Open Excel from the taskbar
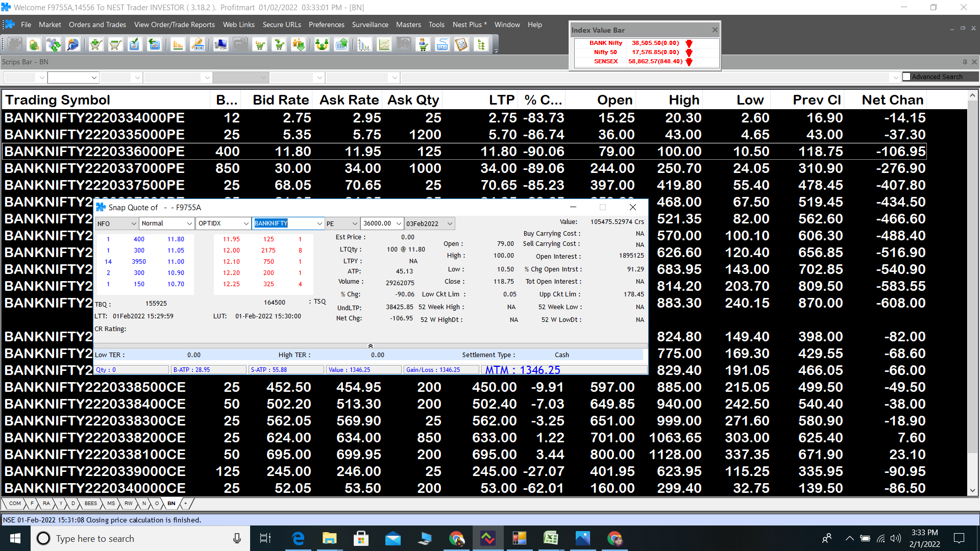980x551 pixels. point(551,538)
